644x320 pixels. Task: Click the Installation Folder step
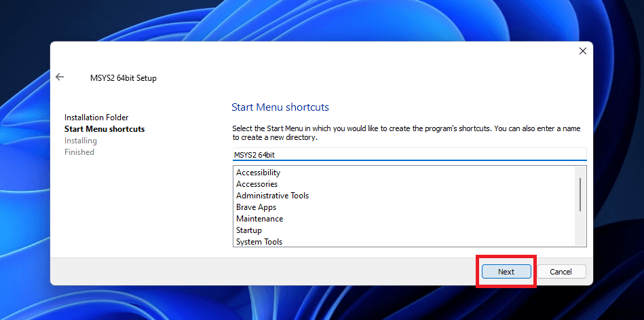point(96,118)
